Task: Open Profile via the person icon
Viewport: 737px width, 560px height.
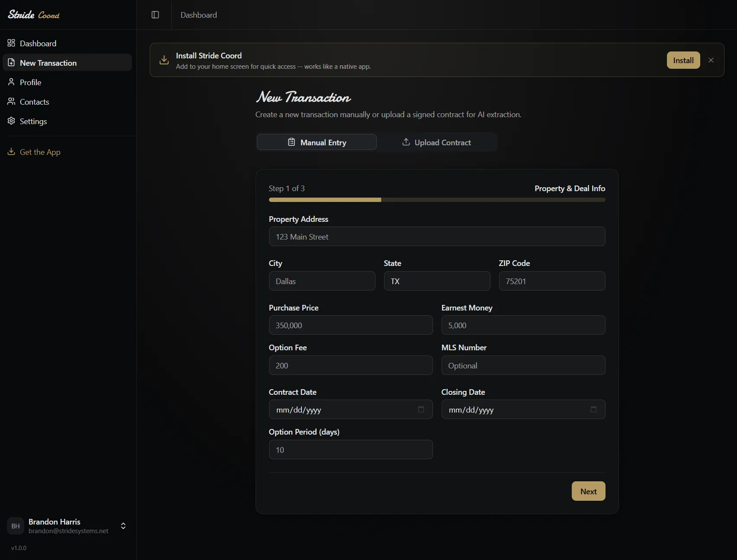Action: (x=11, y=82)
